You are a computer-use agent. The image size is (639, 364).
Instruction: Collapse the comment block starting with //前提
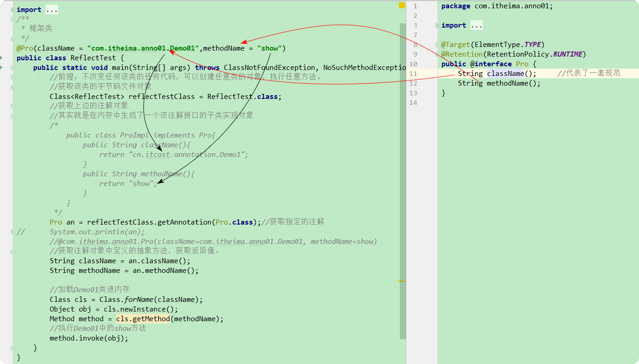13,77
